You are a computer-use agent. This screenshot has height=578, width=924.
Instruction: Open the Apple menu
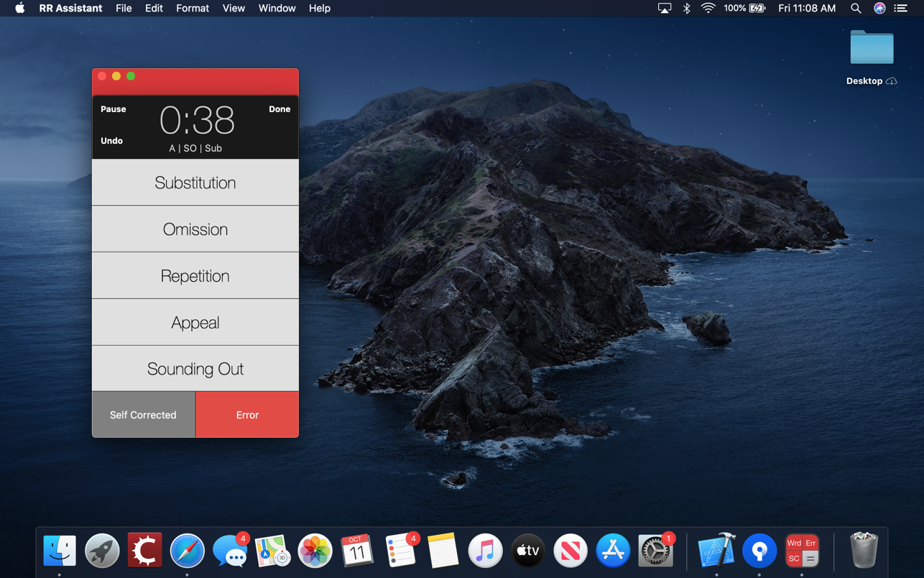click(19, 8)
